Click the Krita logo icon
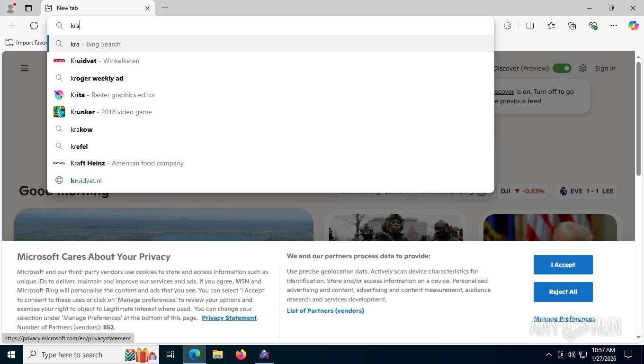The height and width of the screenshot is (364, 644). (x=59, y=95)
